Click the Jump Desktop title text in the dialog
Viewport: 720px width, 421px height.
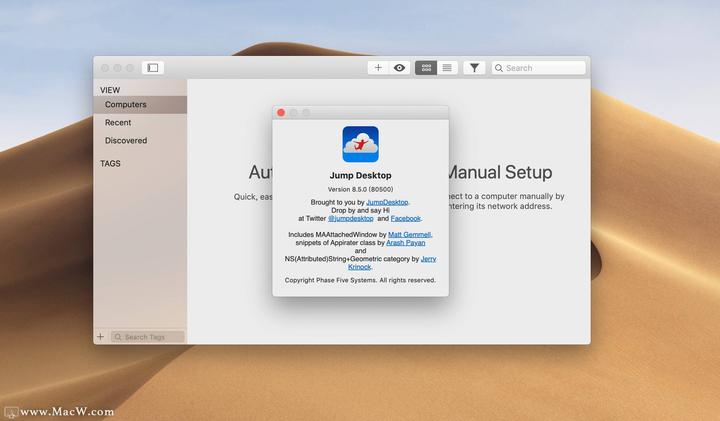[360, 175]
